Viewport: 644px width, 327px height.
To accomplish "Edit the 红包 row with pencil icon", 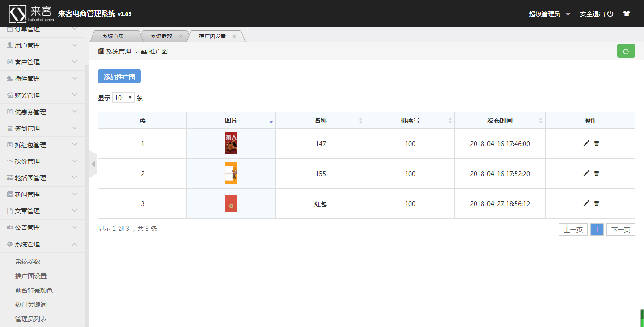I will (586, 203).
